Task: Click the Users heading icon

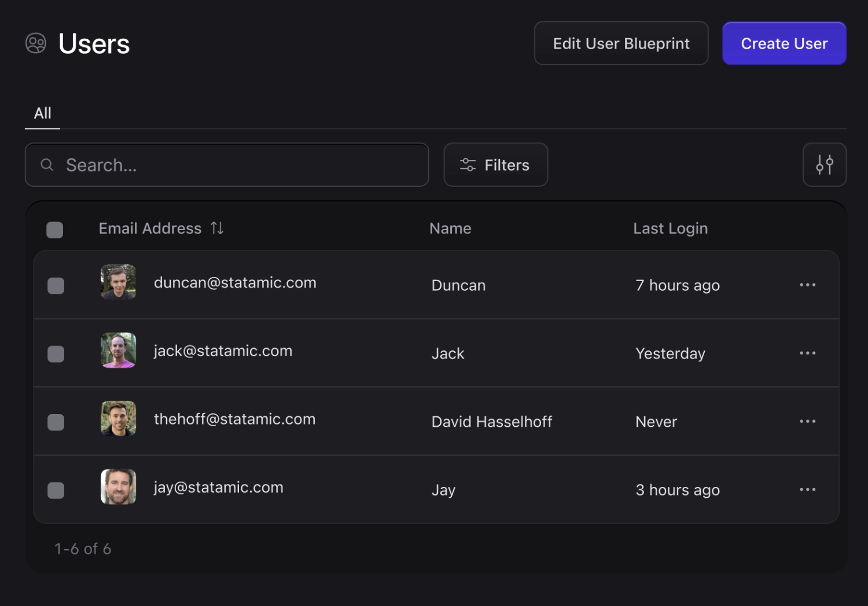Action: 35,43
